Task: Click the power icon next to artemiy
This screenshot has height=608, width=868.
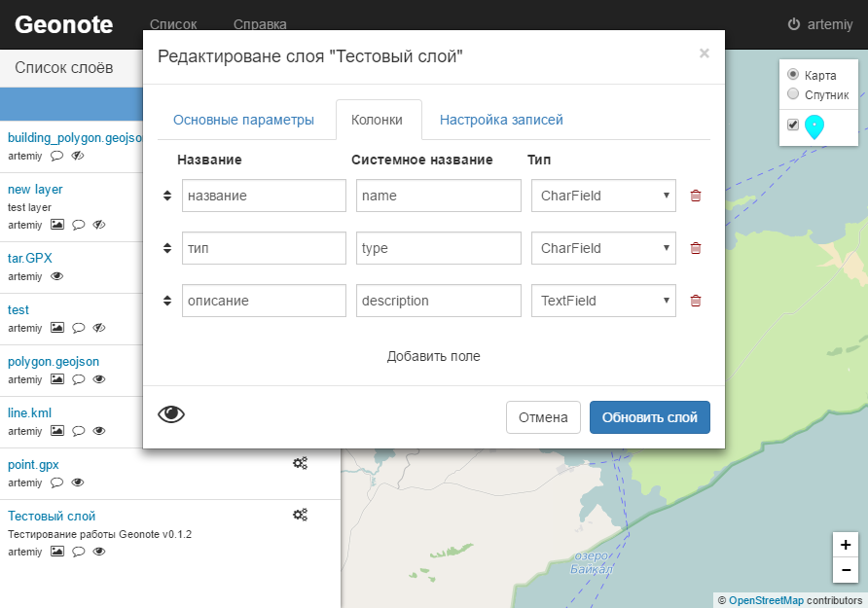Action: 794,24
